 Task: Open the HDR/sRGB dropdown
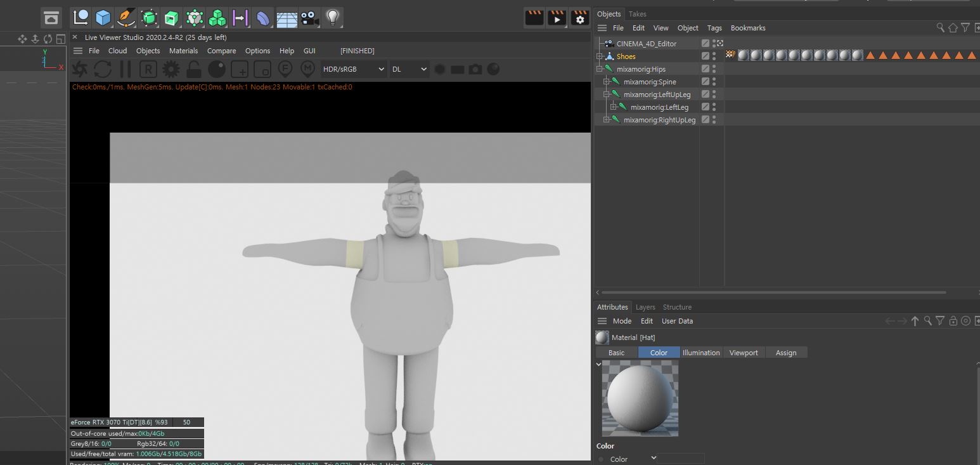pos(353,69)
